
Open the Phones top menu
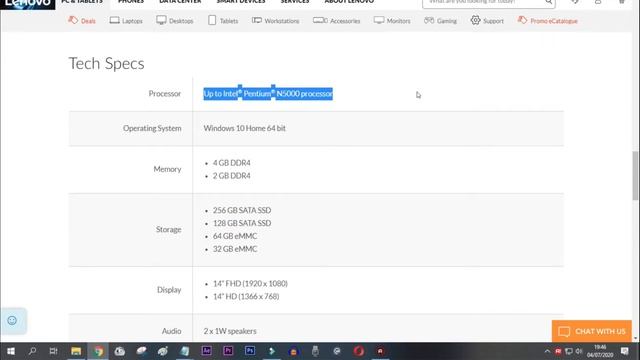tap(131, 2)
